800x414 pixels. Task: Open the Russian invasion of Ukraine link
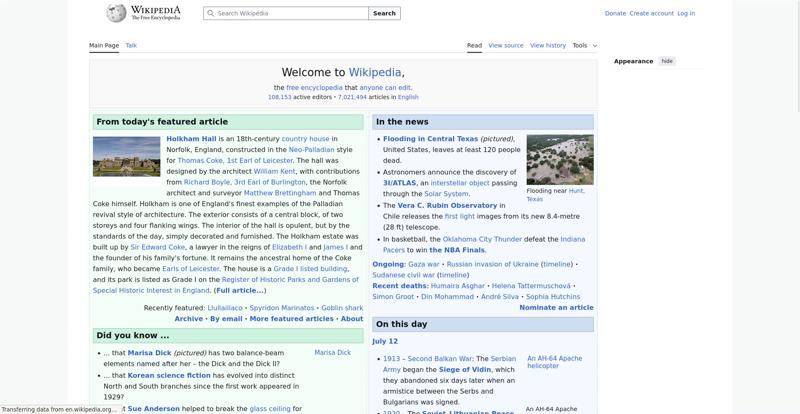click(x=492, y=264)
